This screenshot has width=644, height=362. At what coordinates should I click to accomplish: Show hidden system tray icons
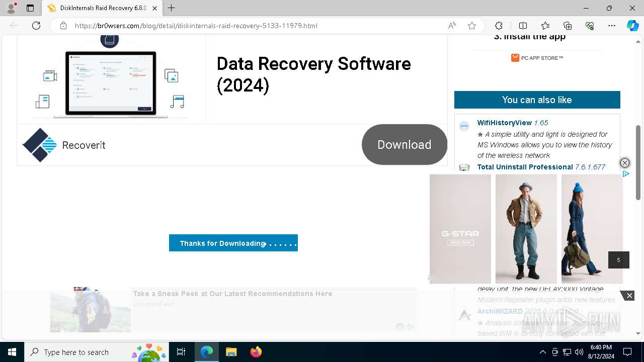click(x=542, y=352)
